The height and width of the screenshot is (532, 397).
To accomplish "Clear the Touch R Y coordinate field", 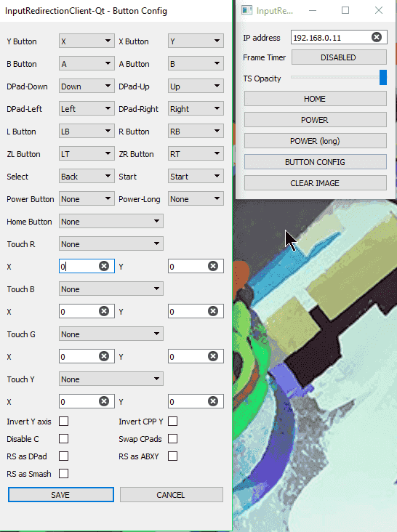I will click(213, 266).
